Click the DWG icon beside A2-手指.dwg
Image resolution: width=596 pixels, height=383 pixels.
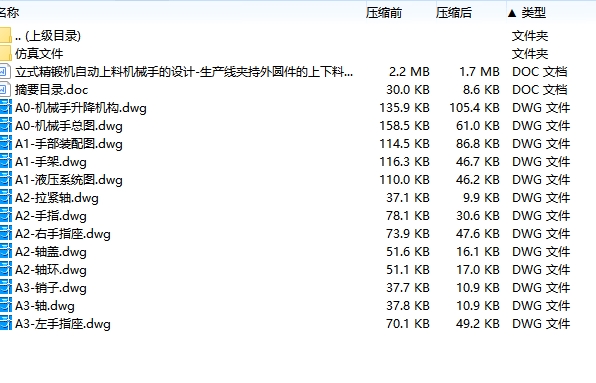6,215
